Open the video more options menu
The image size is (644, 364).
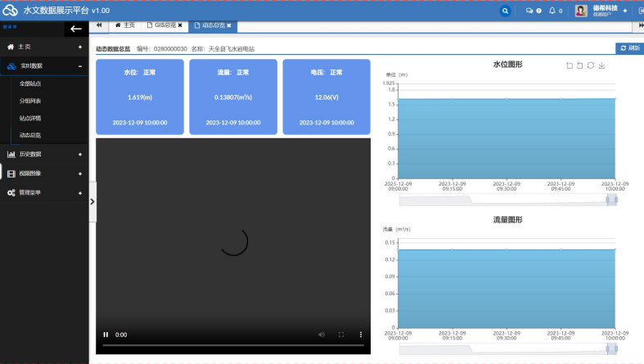pos(361,335)
